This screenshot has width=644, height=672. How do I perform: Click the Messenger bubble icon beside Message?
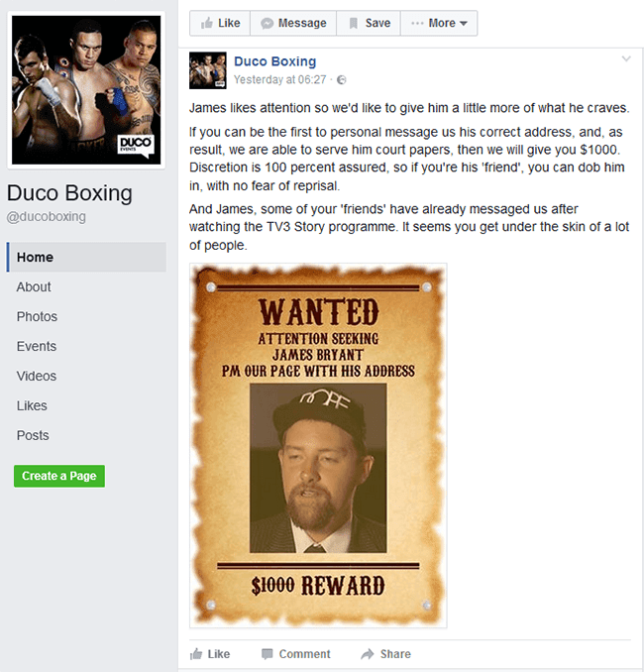coord(267,23)
